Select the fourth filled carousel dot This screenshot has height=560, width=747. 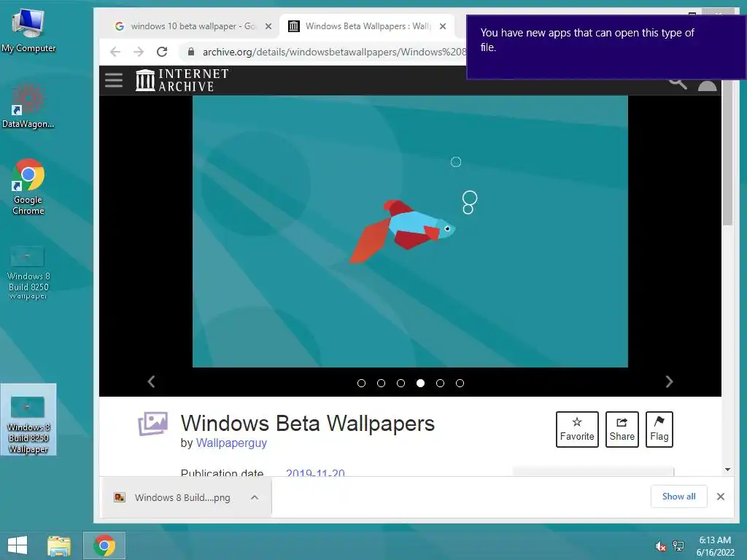(420, 384)
